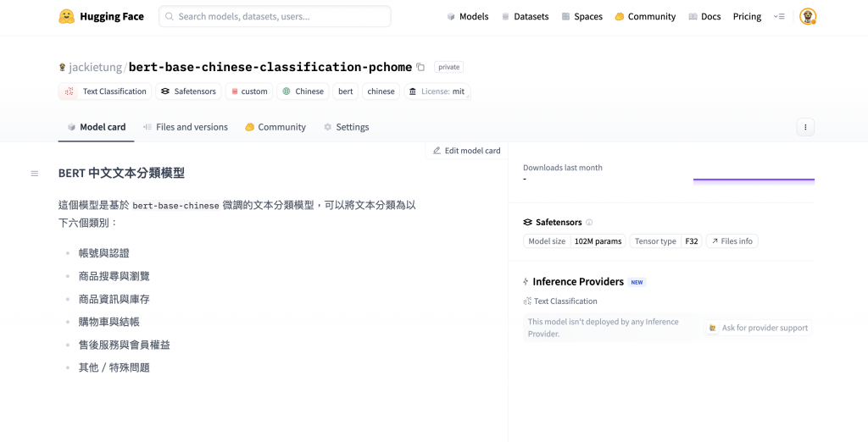Image resolution: width=868 pixels, height=442 pixels.
Task: Click the Inference Providers heading
Action: [578, 282]
